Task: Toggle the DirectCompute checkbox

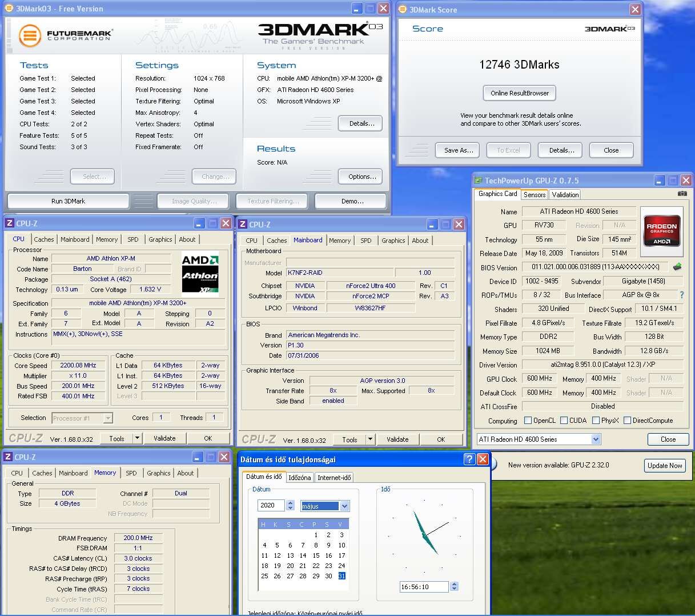Action: [x=627, y=421]
